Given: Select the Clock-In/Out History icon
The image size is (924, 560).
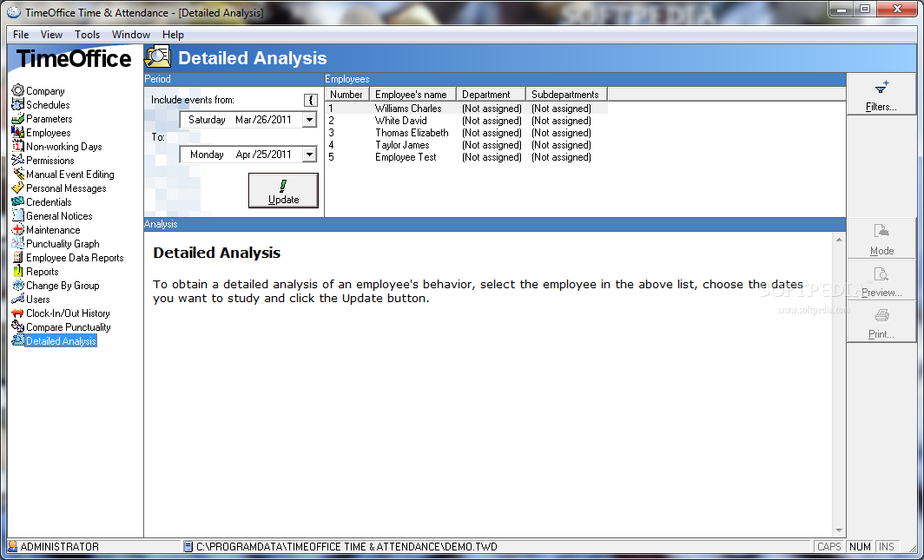Looking at the screenshot, I should [17, 313].
